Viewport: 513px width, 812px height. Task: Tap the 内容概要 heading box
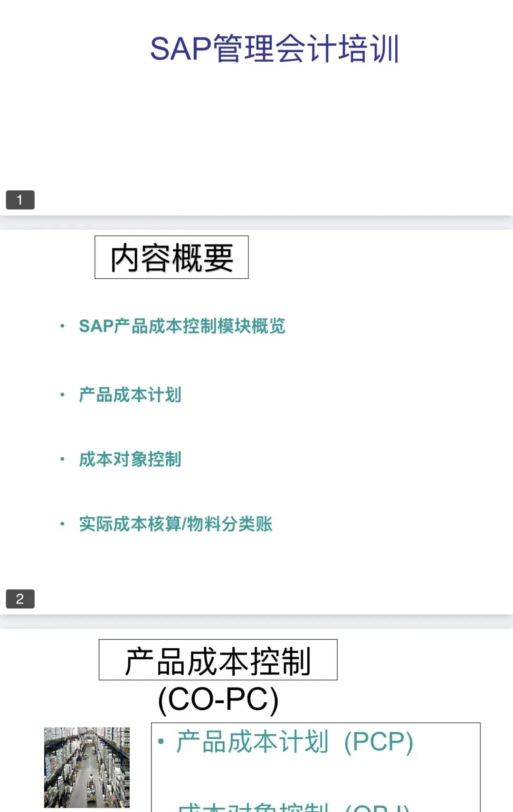pos(171,257)
